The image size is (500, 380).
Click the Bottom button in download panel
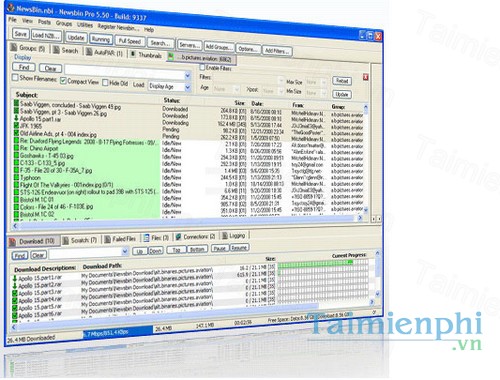[197, 249]
